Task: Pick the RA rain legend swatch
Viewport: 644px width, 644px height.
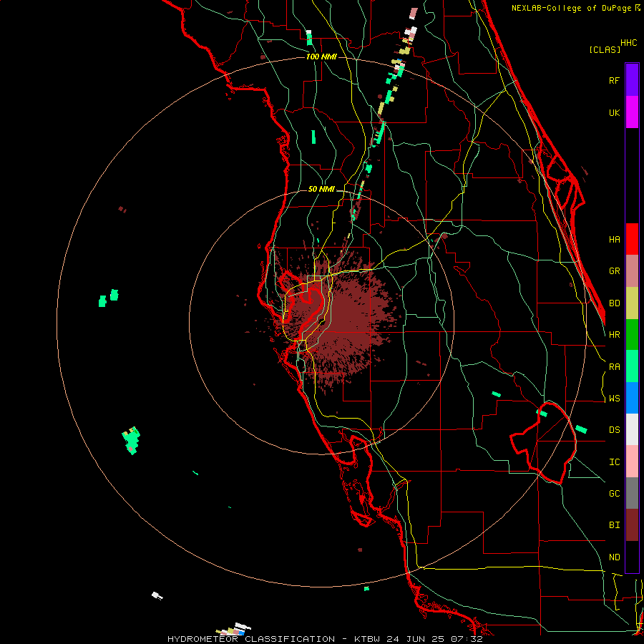Action: (632, 366)
